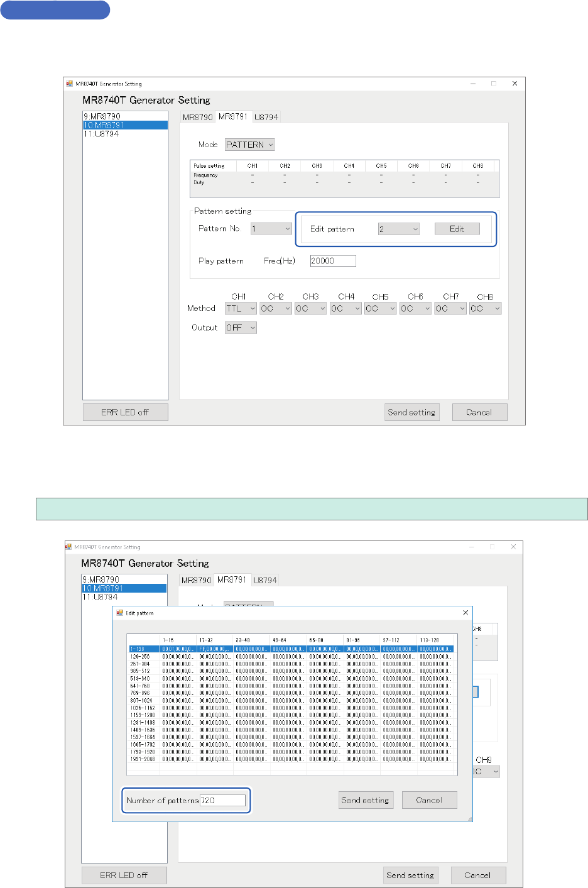Click Cancel inside the Edit pattern dialog
The width and height of the screenshot is (588, 888).
coord(429,800)
